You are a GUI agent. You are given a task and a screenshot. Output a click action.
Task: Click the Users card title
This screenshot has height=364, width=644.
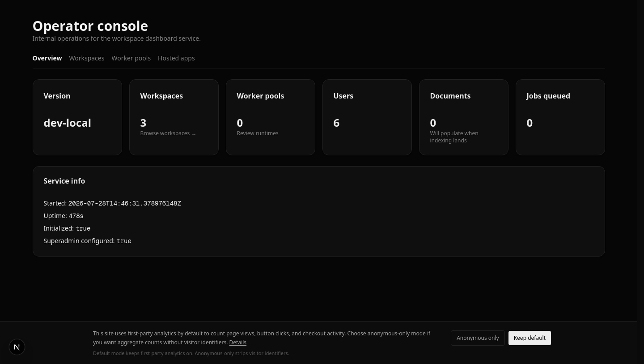pos(343,96)
